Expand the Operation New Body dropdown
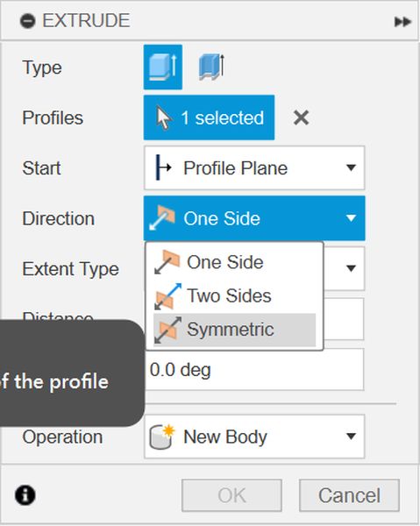This screenshot has width=420, height=526. coord(254,437)
